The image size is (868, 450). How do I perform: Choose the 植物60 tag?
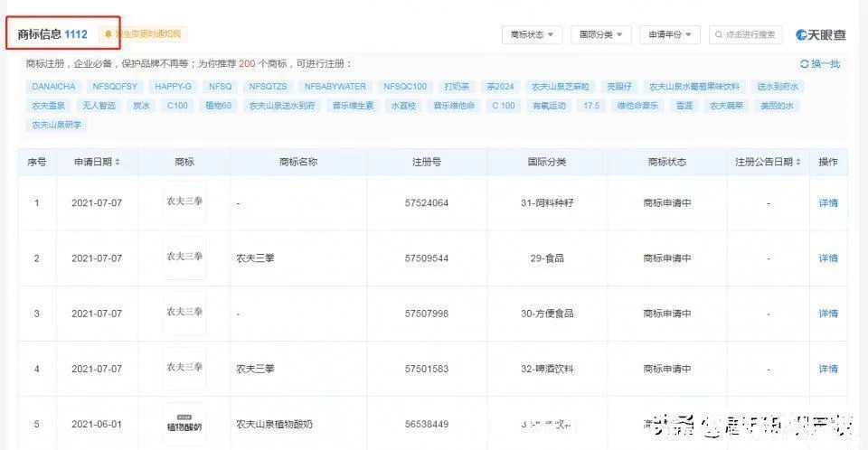point(219,106)
